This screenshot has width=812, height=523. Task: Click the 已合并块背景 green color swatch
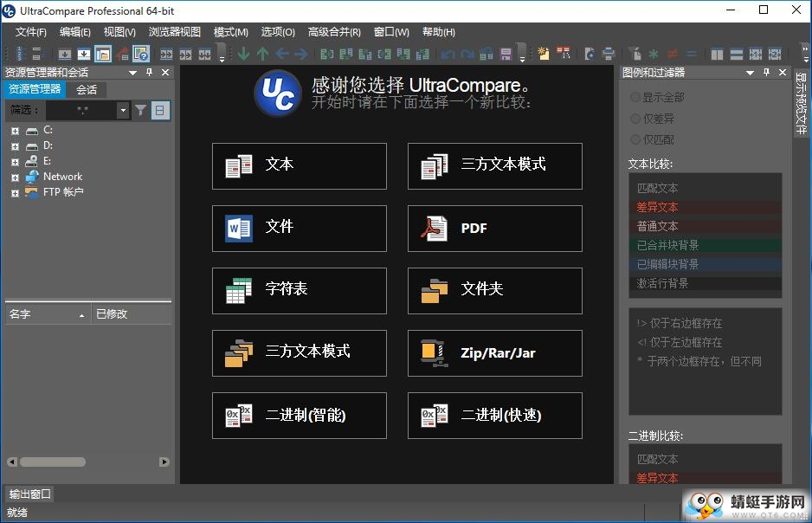tap(706, 245)
